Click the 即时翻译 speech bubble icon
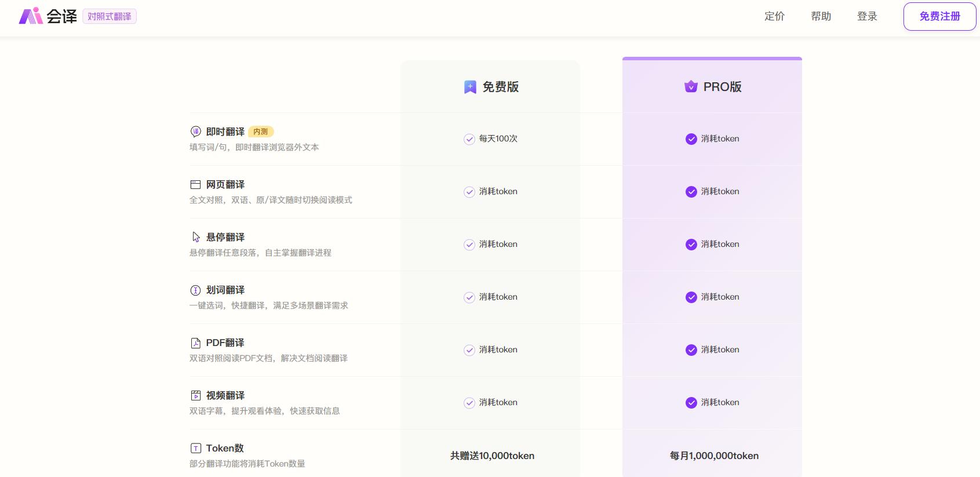 tap(196, 132)
